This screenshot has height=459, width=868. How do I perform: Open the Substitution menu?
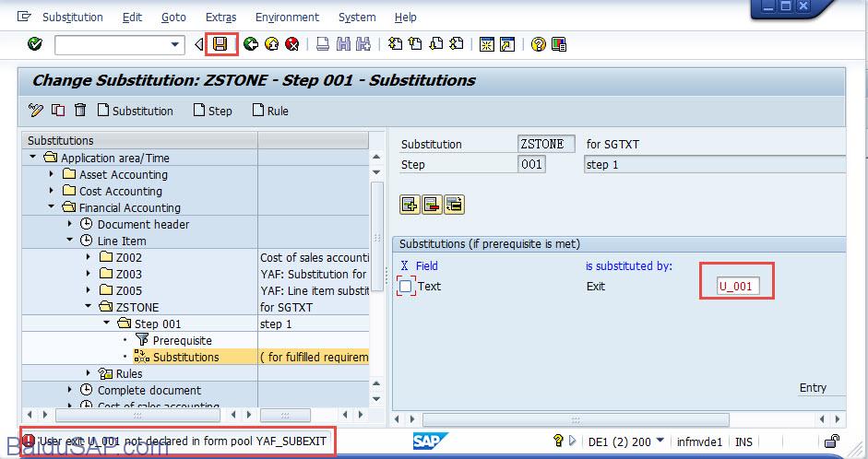(x=73, y=18)
